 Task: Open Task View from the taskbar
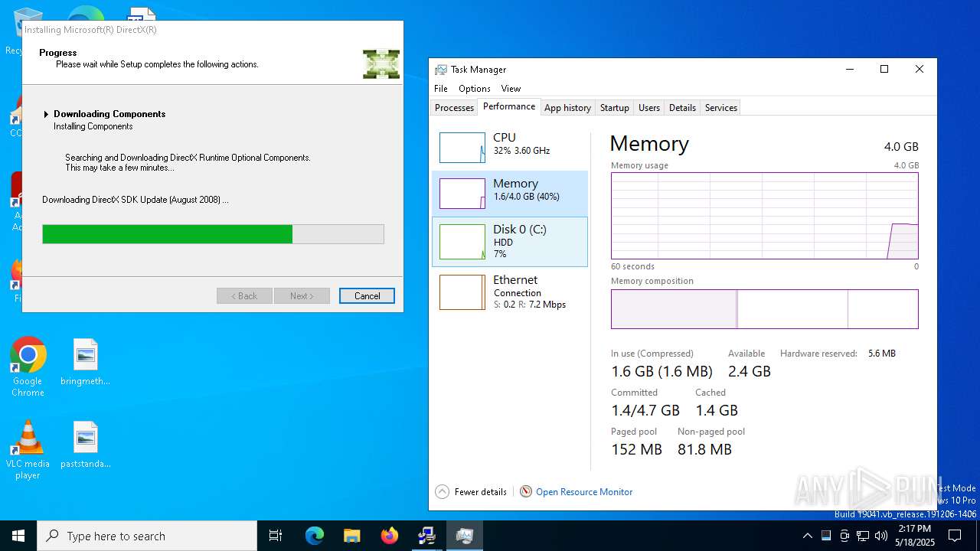coord(276,536)
